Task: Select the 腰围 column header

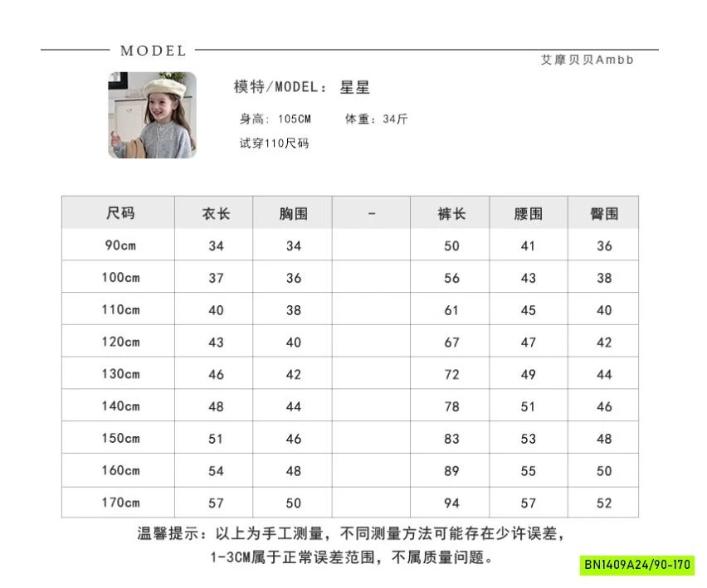Action: click(528, 213)
